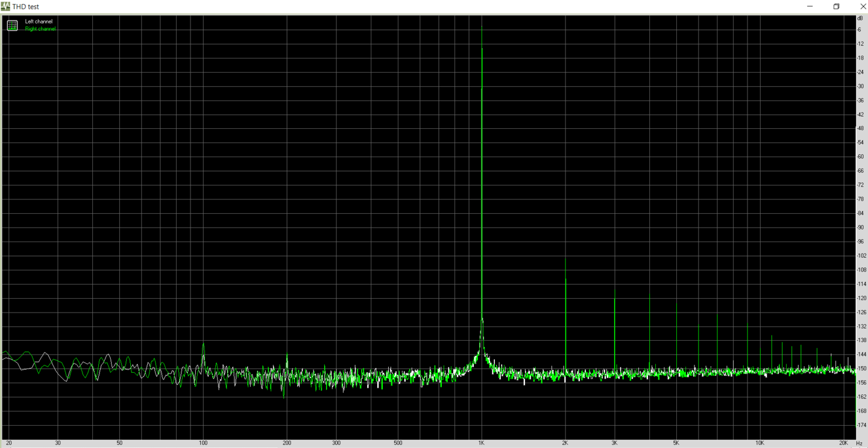Click the 1K label on the frequency axis
Viewport: 868px width, 448px height.
[481, 443]
